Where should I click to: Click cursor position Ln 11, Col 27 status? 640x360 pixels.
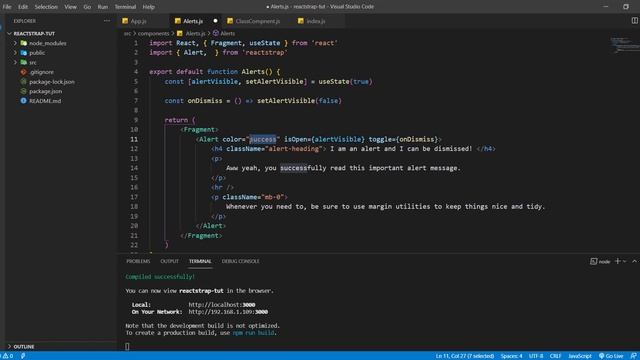465,356
